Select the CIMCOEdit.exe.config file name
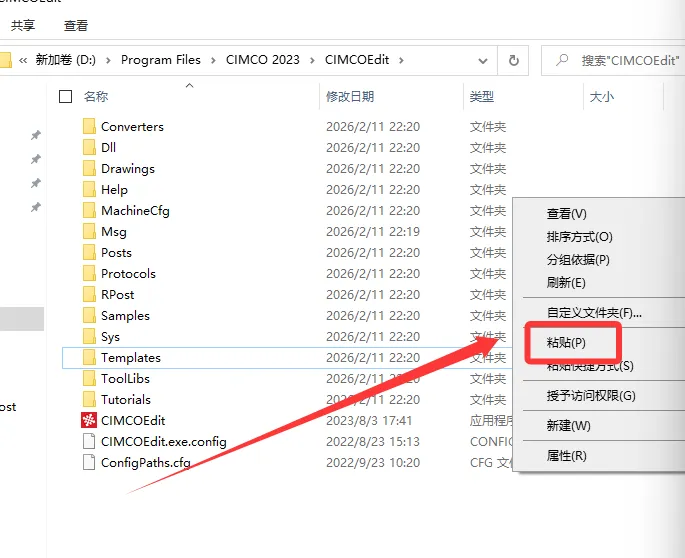Viewport: 685px width, 558px height. coord(164,441)
